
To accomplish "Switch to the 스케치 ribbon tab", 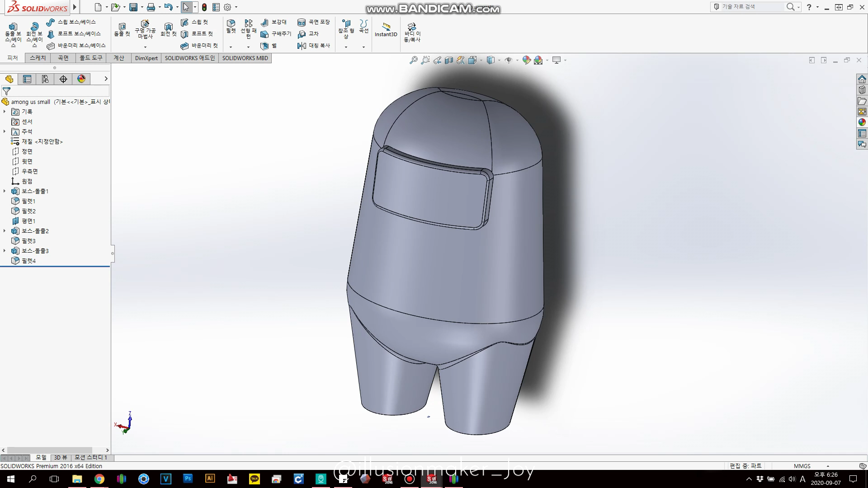I will [x=38, y=58].
